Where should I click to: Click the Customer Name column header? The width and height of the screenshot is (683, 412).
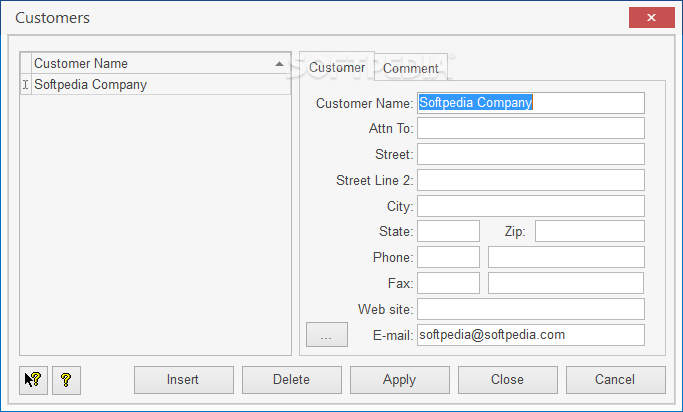(161, 64)
